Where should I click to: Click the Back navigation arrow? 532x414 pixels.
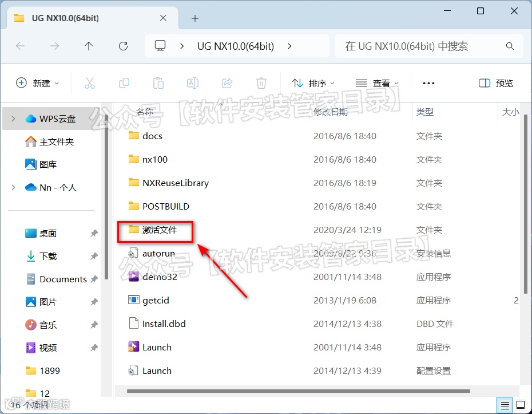[21, 46]
